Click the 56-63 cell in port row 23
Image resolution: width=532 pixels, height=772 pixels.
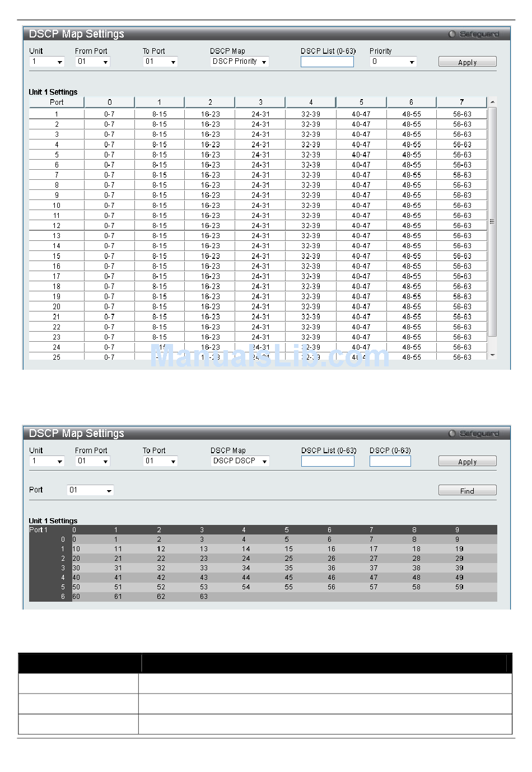pyautogui.click(x=462, y=337)
